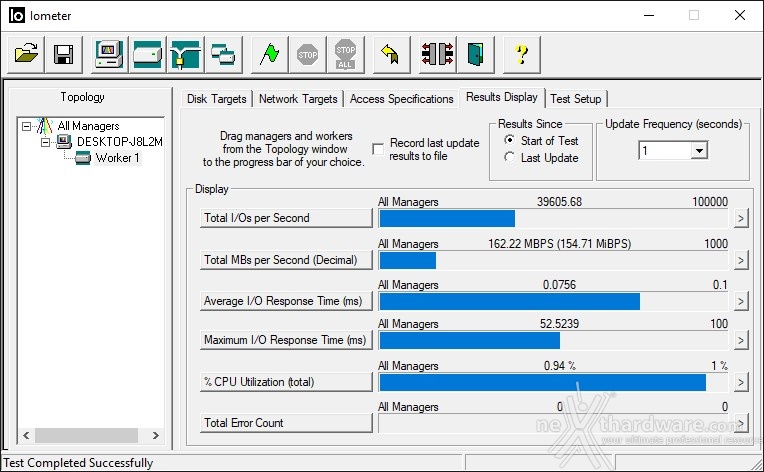Start tests with the green flag

coord(269,54)
